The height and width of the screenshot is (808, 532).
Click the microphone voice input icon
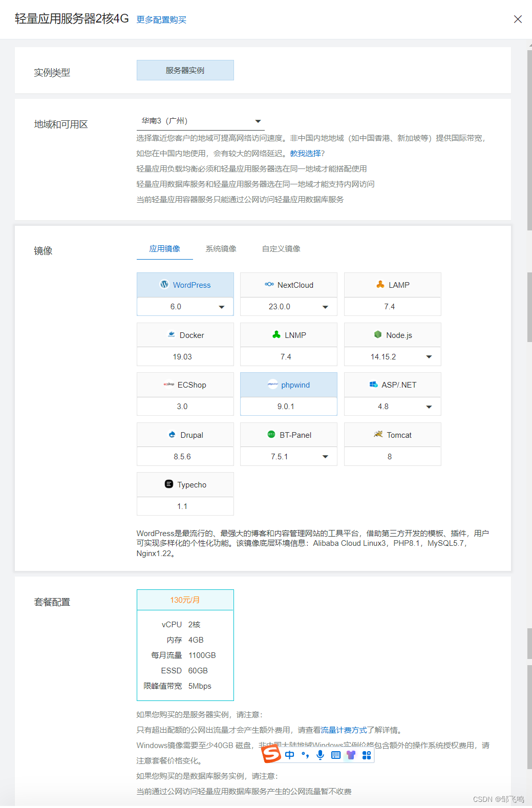pyautogui.click(x=321, y=755)
